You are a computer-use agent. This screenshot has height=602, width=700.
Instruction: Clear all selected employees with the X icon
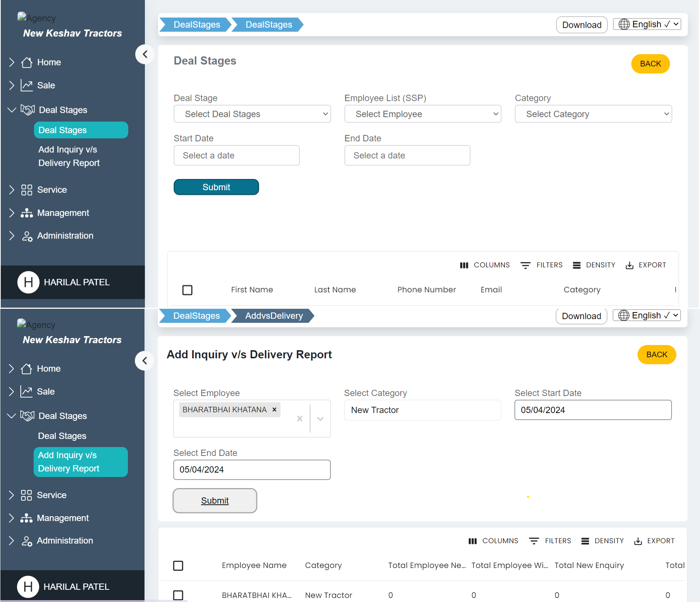point(299,419)
